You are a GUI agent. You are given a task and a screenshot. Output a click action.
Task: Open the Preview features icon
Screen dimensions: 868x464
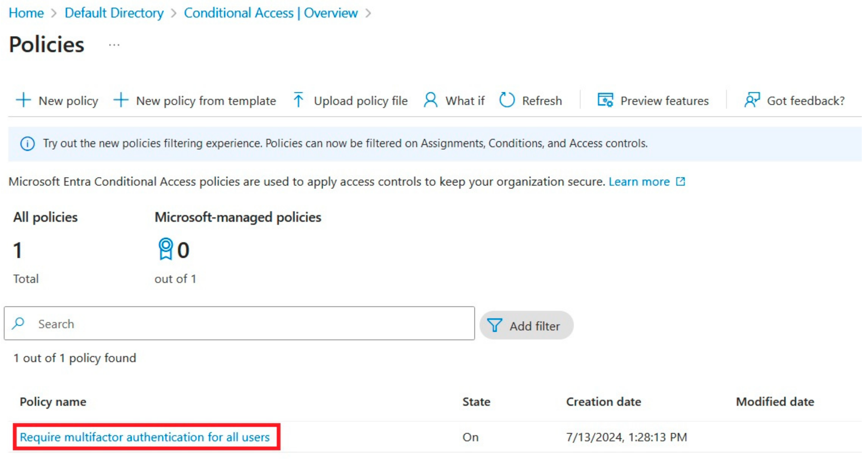[605, 100]
